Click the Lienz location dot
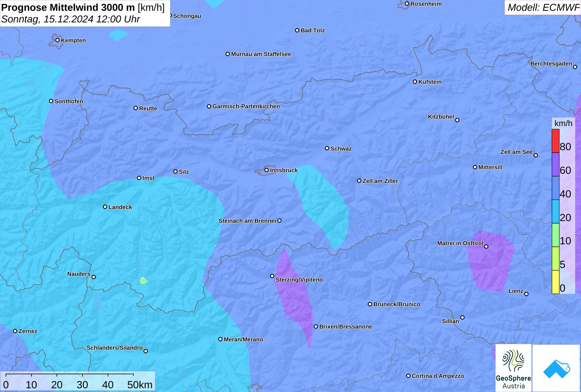Screen dimensions: 581x392 pos(526,294)
